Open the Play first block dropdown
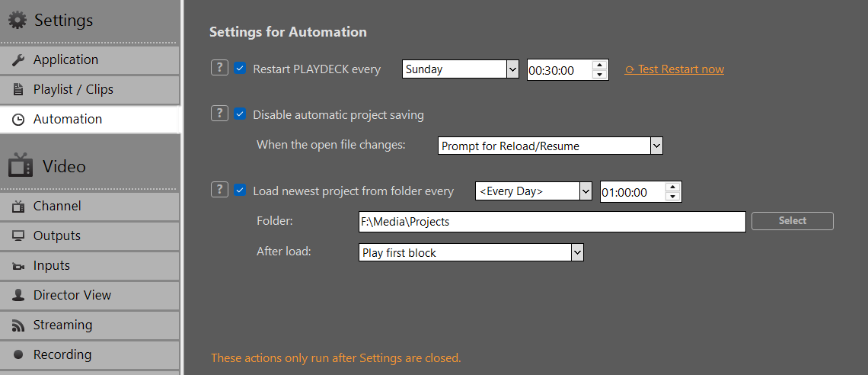Viewport: 868px width, 375px height. point(471,252)
